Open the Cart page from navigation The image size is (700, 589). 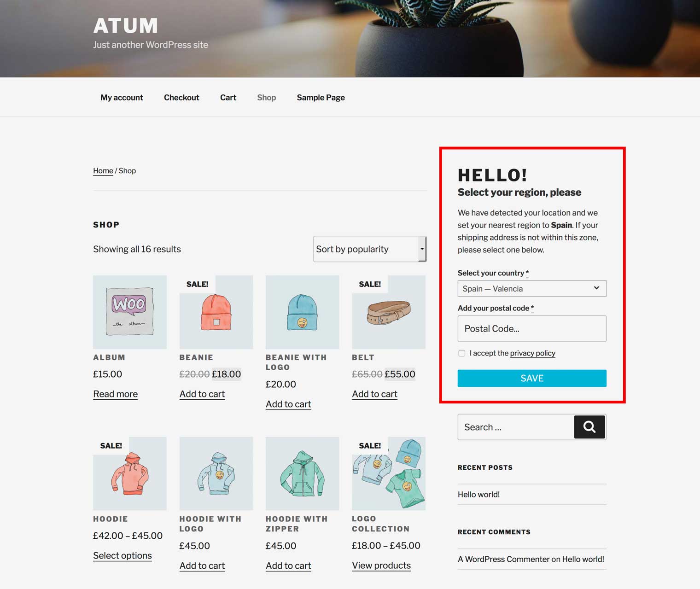tap(228, 98)
